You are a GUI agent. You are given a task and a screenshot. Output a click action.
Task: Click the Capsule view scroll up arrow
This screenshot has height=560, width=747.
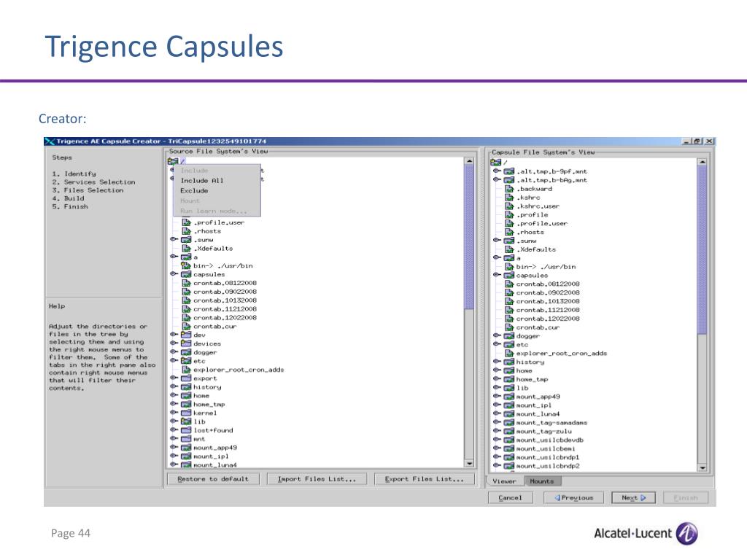click(702, 163)
